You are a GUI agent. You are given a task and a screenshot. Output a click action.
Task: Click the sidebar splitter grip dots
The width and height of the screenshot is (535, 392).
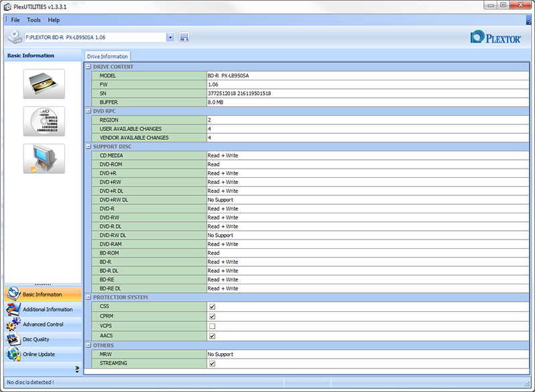(43, 284)
